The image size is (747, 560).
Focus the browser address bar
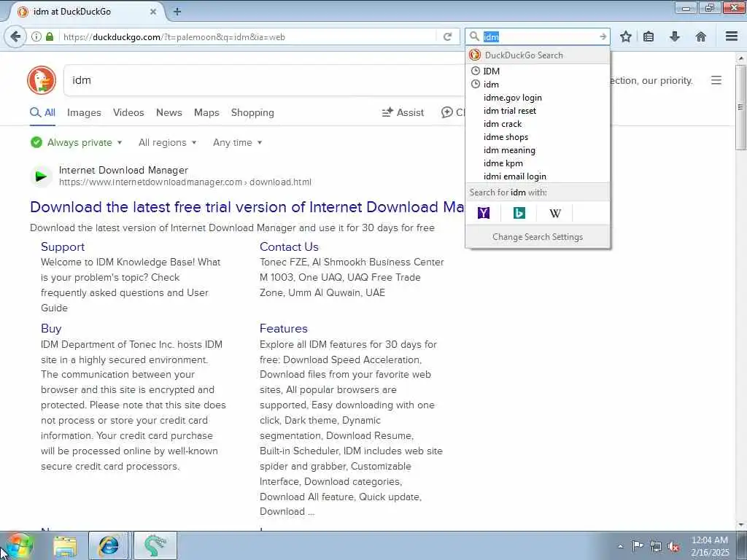248,36
